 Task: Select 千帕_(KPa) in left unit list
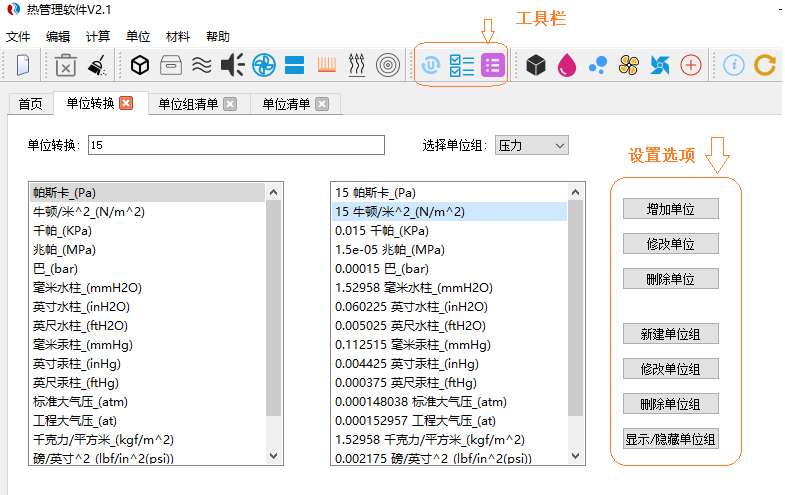tap(148, 231)
